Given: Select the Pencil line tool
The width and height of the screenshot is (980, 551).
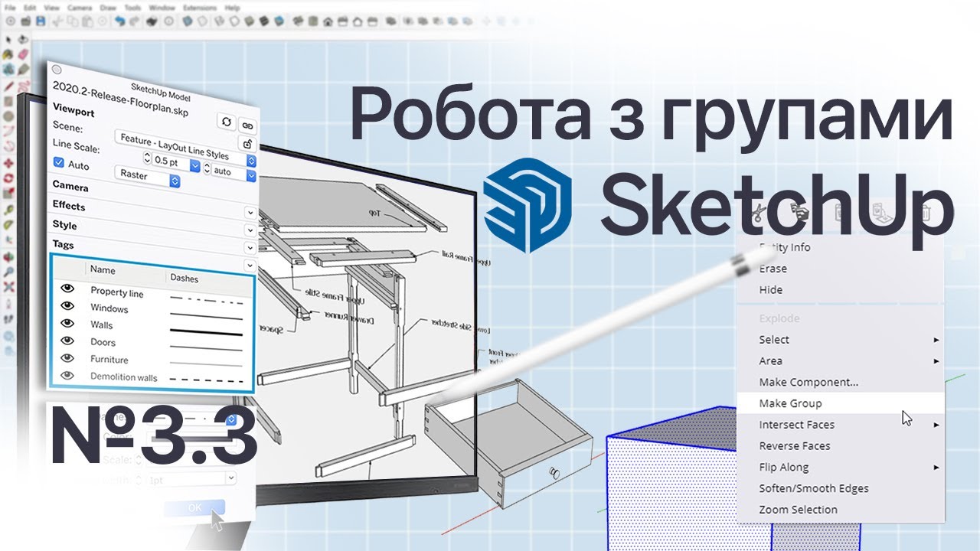Looking at the screenshot, I should click(8, 86).
